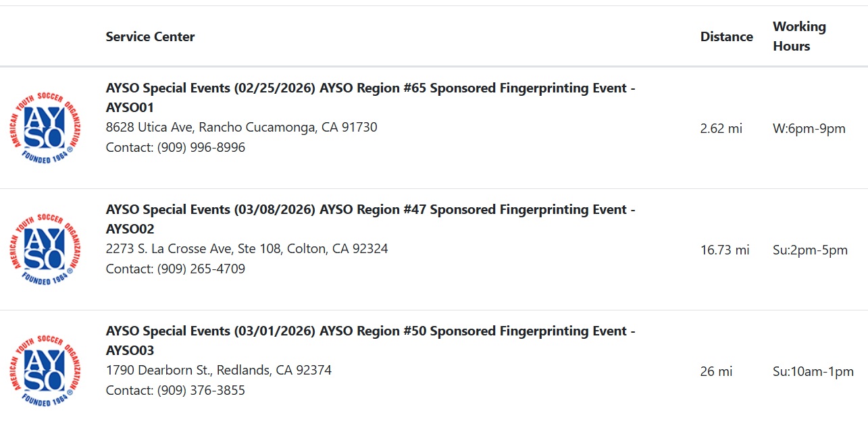Click the 2.62 mi distance value
Viewport: 868px width, 436px height.
721,128
